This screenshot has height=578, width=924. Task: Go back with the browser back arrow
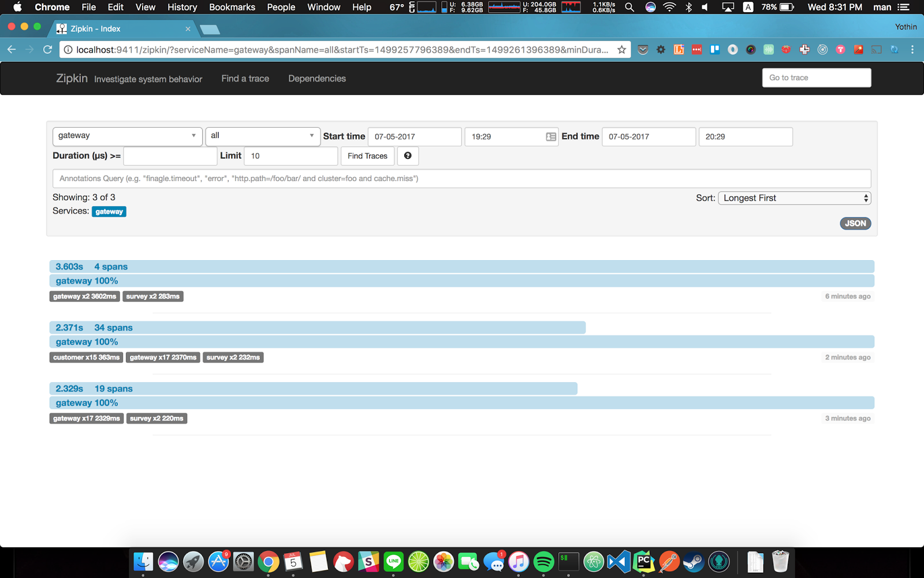pos(12,50)
